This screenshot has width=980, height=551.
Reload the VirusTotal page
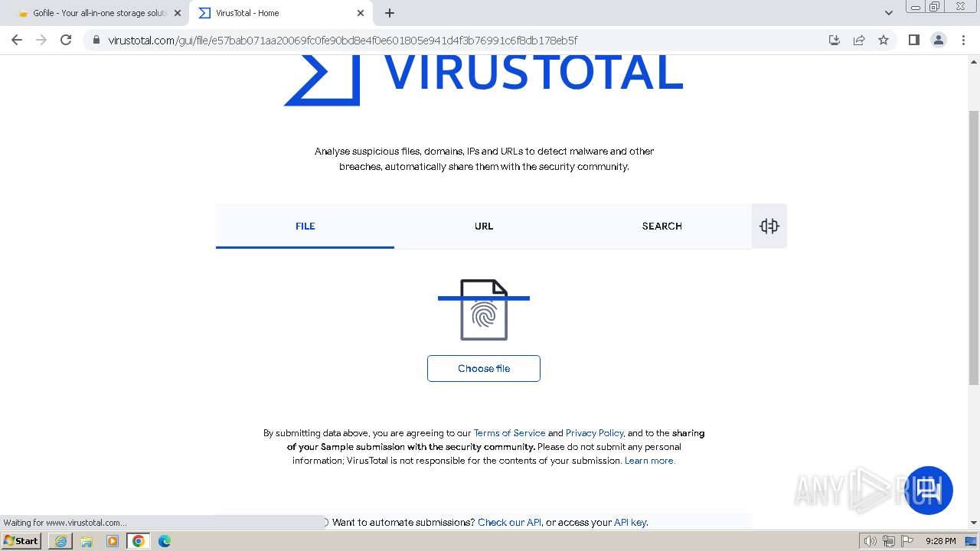click(x=66, y=40)
